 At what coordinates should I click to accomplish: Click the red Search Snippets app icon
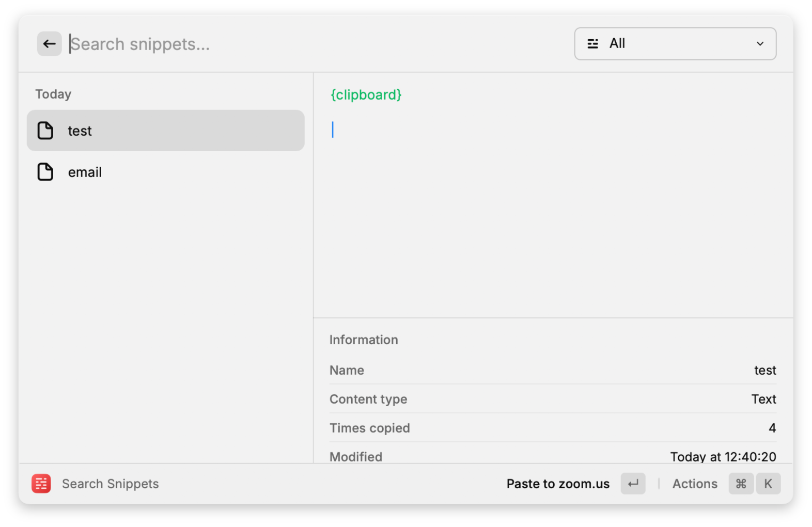point(41,484)
